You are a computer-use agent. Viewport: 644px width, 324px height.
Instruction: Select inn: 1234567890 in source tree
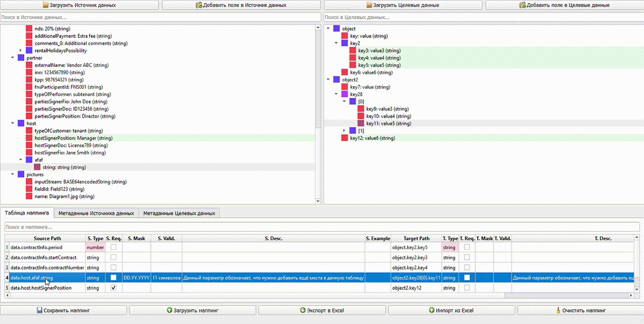60,73
